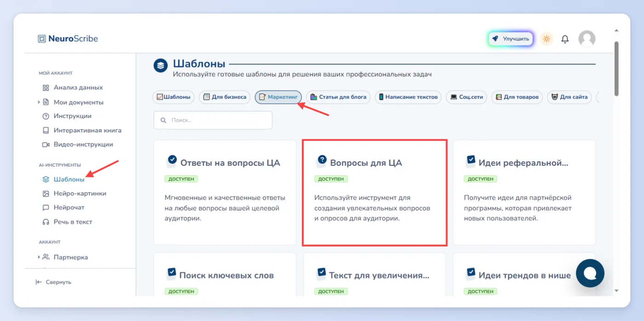
Task: Select the Для бизнеса category tab
Action: click(225, 97)
